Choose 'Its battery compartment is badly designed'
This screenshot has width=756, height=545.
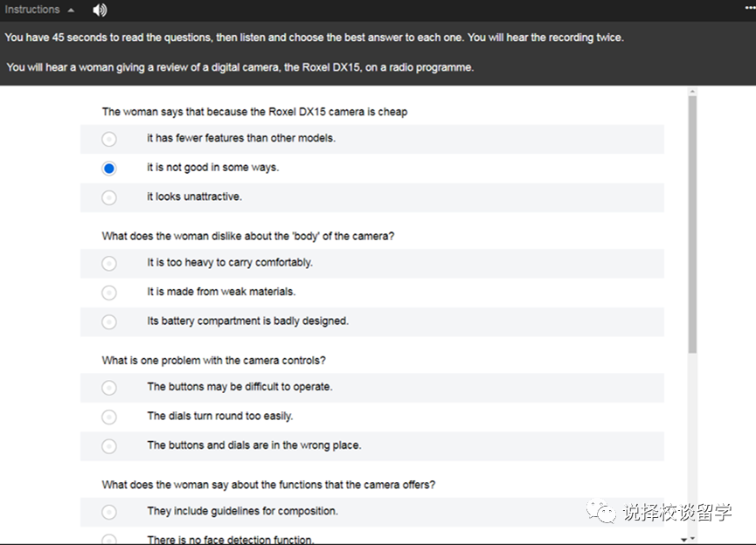(x=109, y=322)
